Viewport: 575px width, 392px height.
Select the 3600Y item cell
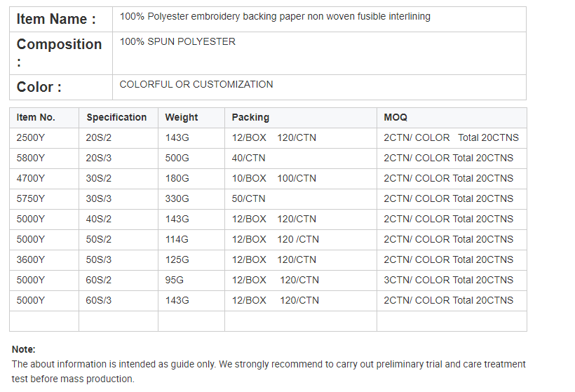(x=31, y=259)
